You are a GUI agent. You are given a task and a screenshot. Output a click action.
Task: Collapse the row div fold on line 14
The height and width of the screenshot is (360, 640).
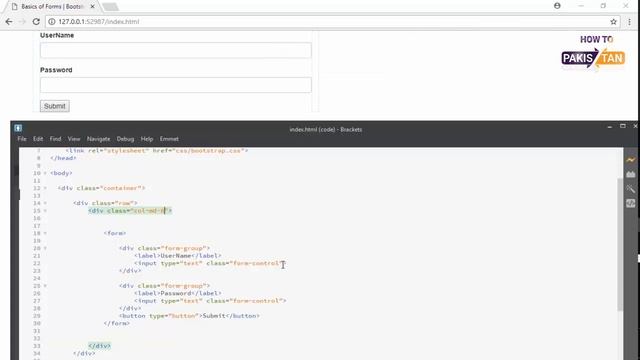tap(45, 203)
